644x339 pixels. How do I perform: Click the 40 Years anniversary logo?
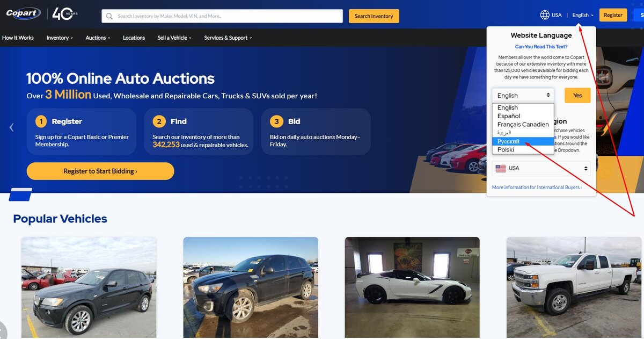tap(64, 14)
